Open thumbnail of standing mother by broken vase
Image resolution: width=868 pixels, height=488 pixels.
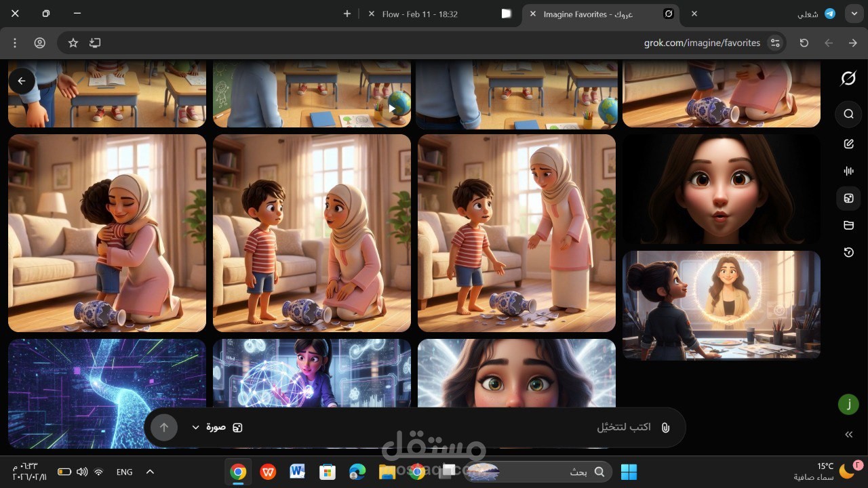[x=517, y=233]
